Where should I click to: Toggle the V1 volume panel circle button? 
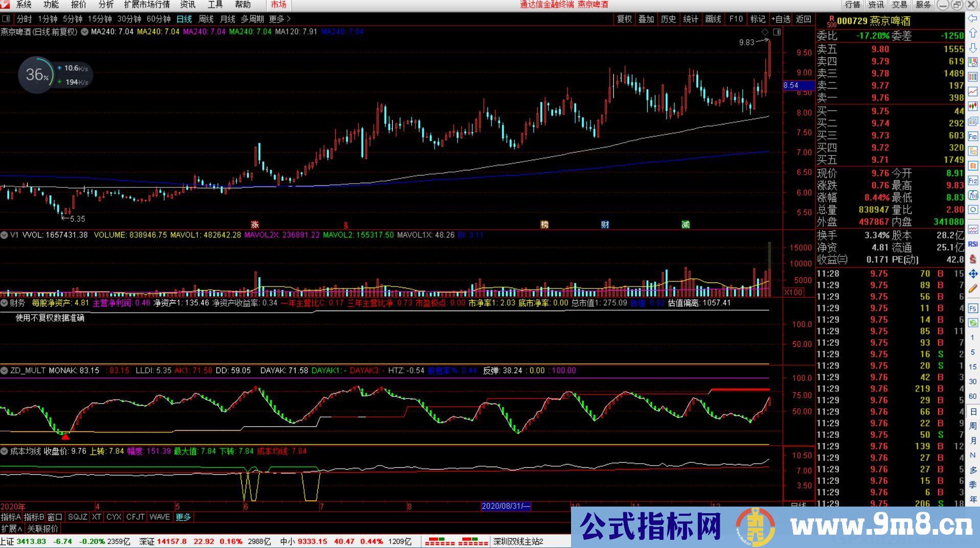[x=5, y=235]
